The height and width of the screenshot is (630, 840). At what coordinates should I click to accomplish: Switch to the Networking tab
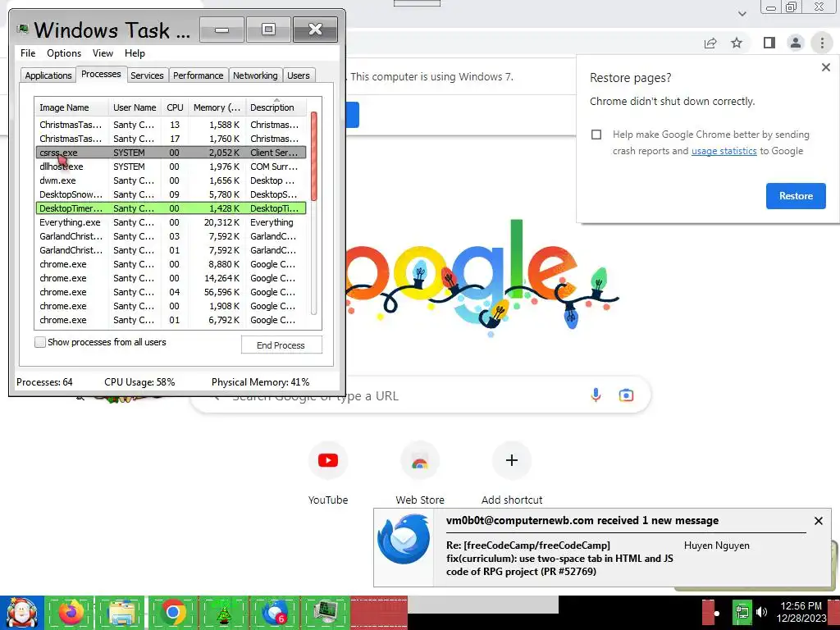point(255,75)
